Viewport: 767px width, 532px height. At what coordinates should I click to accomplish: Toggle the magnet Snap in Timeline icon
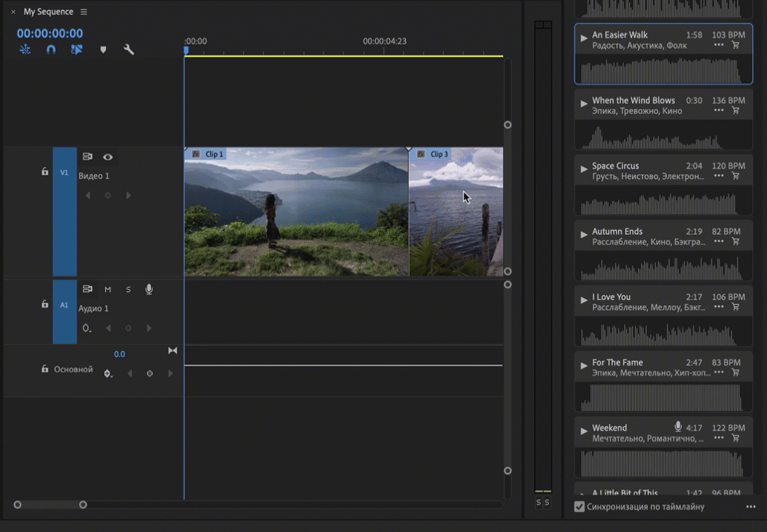pyautogui.click(x=51, y=49)
